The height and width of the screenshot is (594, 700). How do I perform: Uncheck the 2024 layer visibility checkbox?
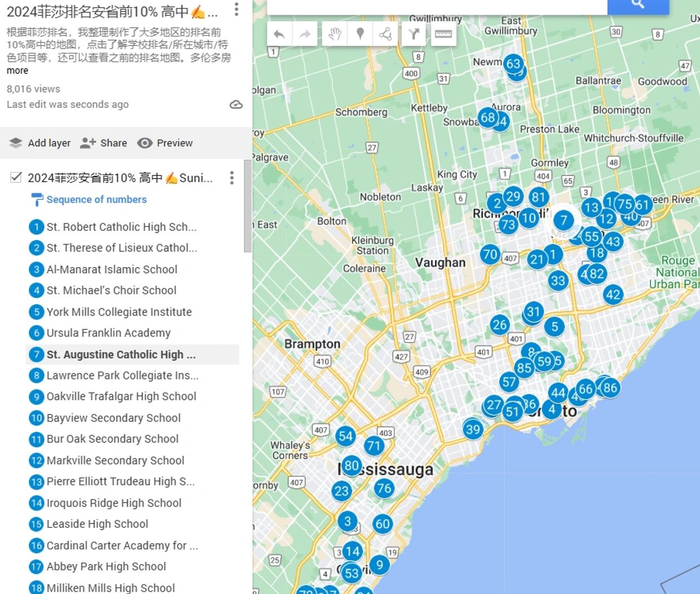pyautogui.click(x=16, y=178)
